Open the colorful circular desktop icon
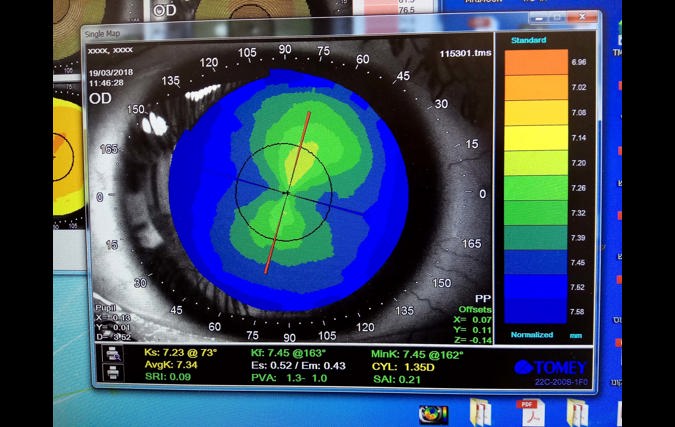Viewport: 675px width, 427px height. coord(433,414)
